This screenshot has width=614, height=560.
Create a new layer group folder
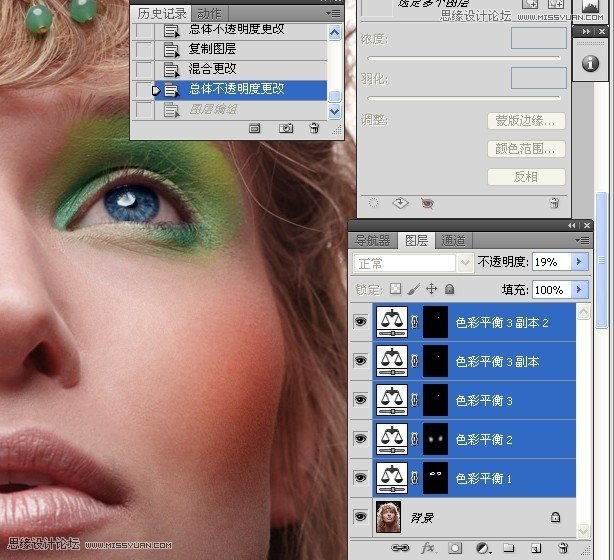pos(508,548)
